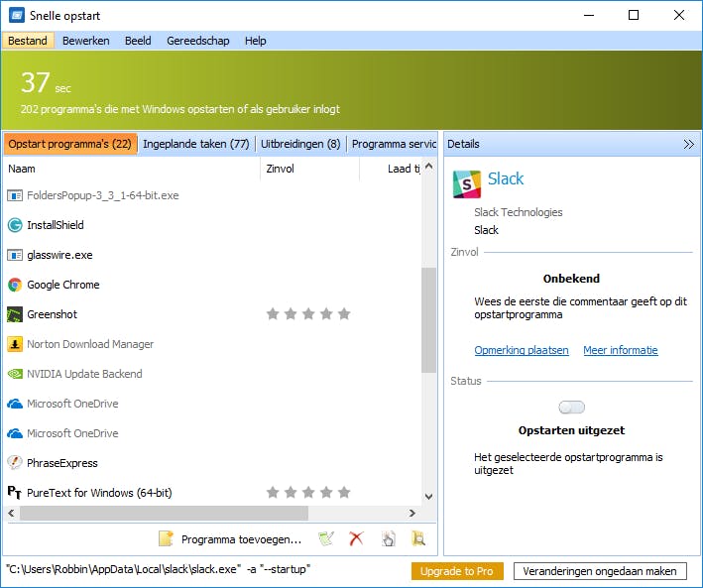
Task: Click the InstallShield program icon
Action: [15, 225]
